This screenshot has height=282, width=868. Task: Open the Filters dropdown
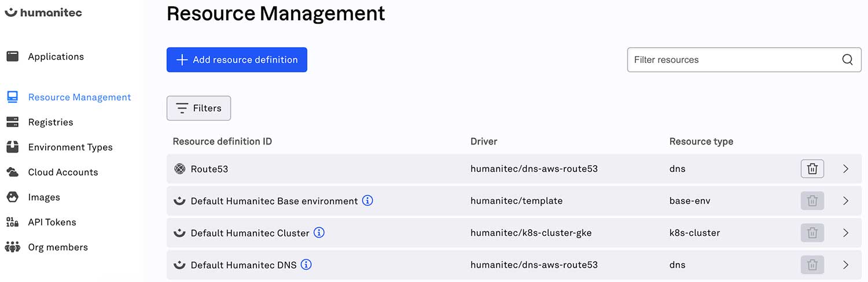(x=198, y=108)
